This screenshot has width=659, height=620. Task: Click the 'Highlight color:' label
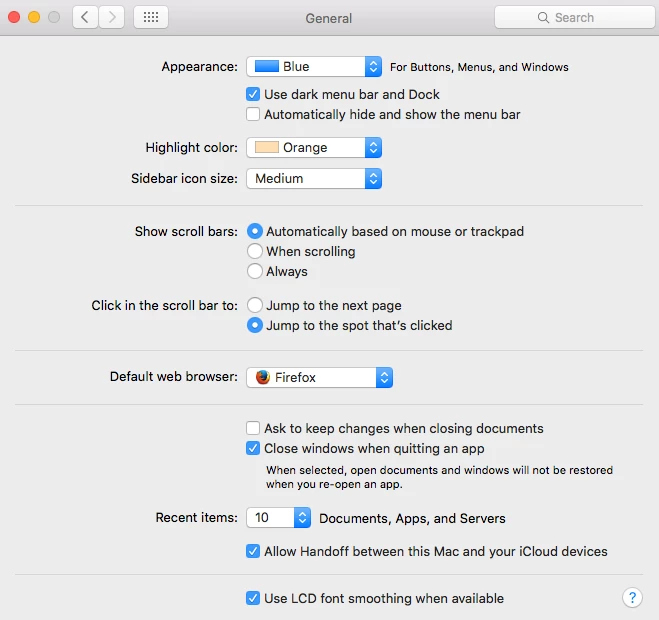(192, 148)
